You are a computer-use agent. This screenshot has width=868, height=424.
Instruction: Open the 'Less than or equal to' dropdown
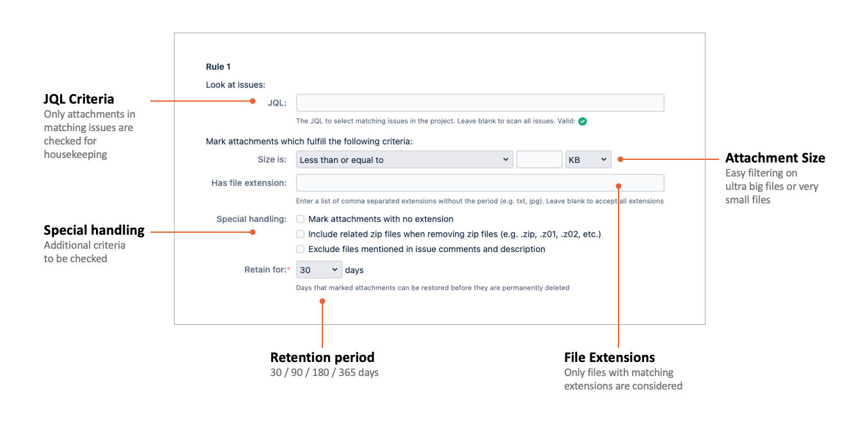pos(405,160)
